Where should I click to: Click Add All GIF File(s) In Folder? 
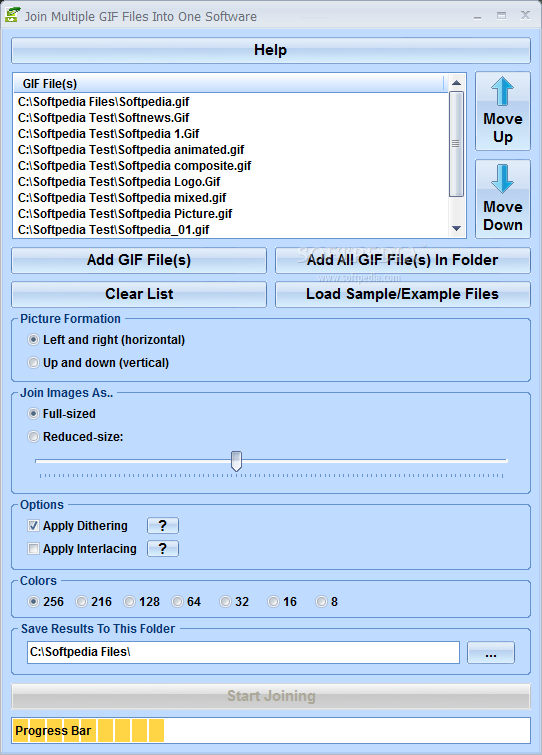[x=402, y=260]
